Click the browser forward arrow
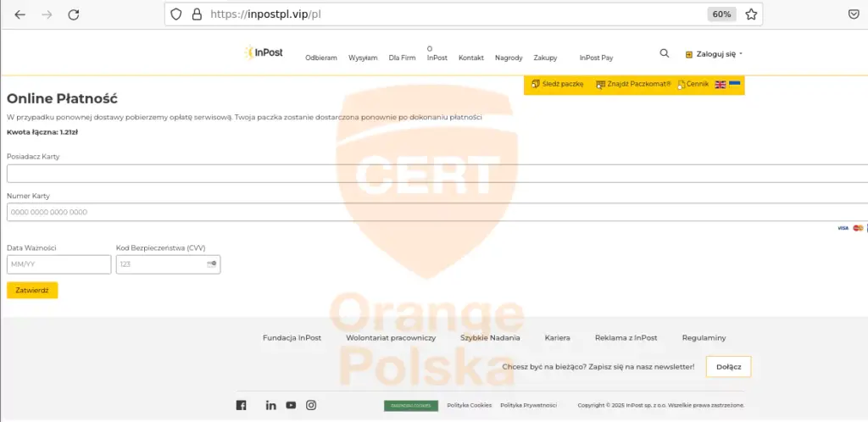 (47, 15)
